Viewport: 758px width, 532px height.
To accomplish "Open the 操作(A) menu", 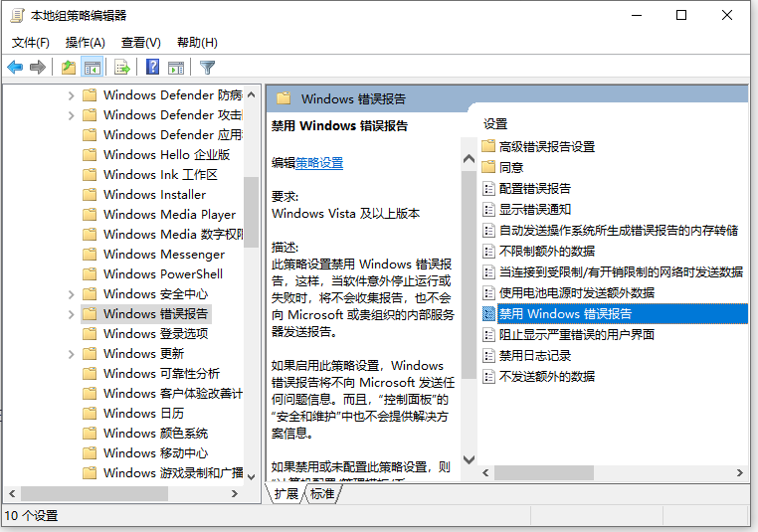I will pyautogui.click(x=86, y=43).
